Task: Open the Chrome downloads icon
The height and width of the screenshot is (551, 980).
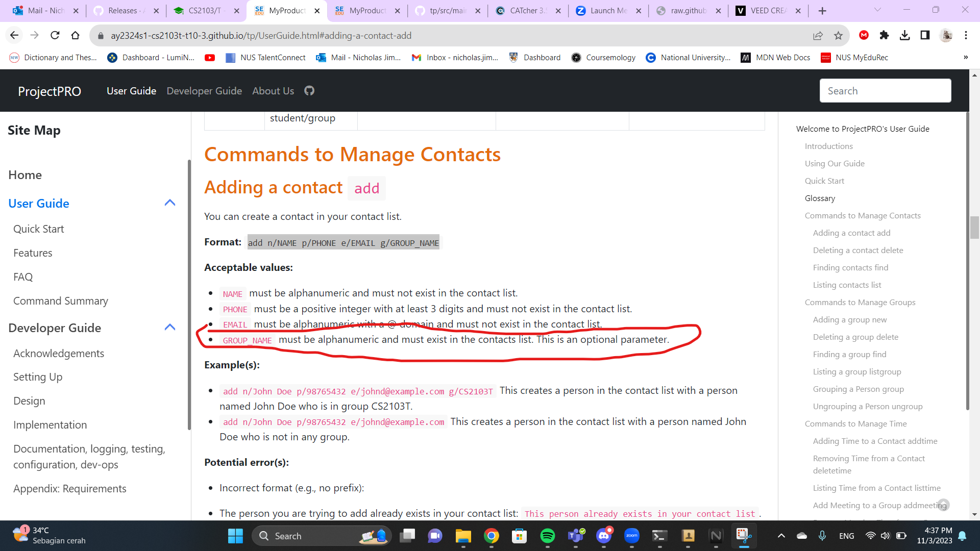Action: [x=904, y=35]
